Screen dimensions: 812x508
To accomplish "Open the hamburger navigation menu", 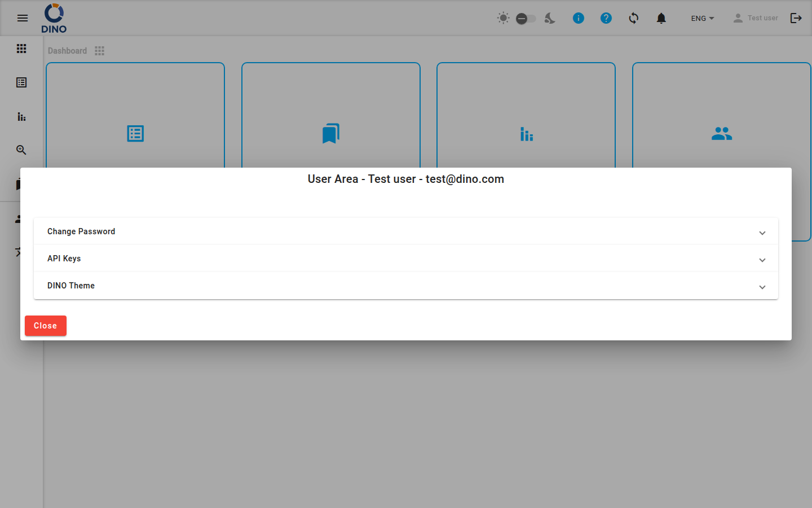I will coord(23,18).
